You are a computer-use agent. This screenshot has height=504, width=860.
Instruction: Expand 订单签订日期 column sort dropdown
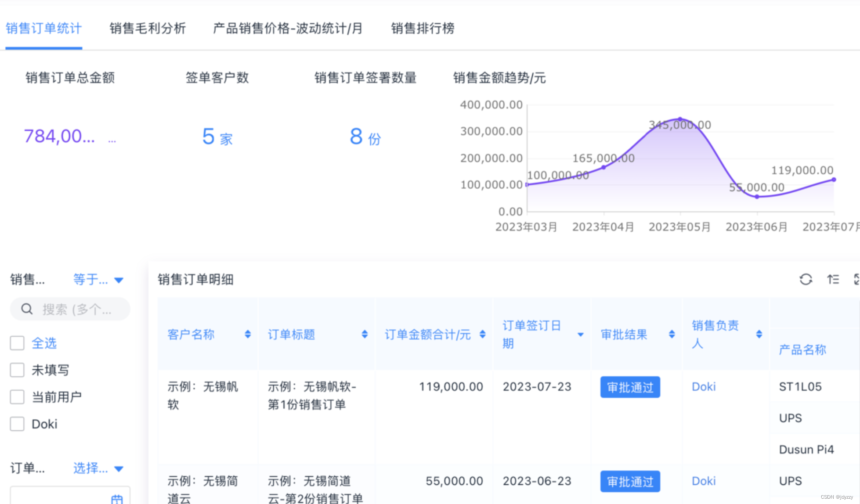(580, 335)
